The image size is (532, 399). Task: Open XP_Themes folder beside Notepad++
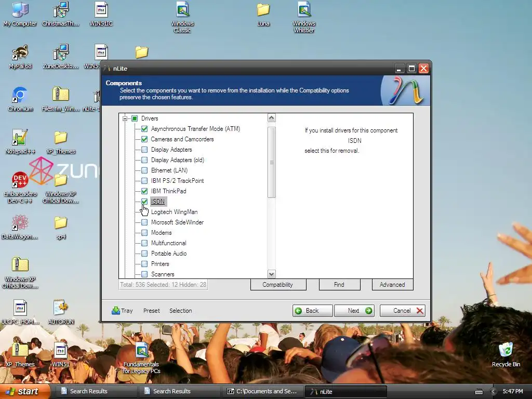[x=61, y=142]
